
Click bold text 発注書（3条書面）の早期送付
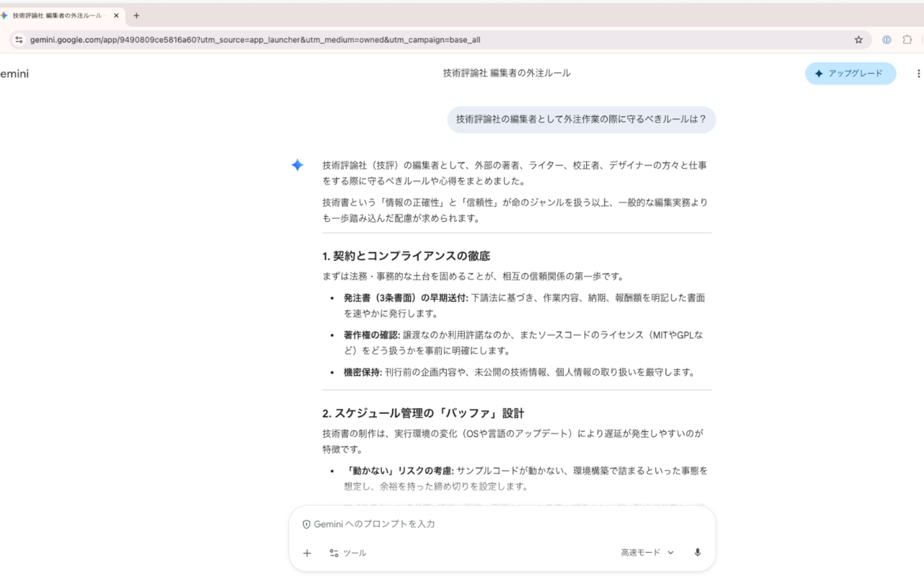(x=406, y=298)
